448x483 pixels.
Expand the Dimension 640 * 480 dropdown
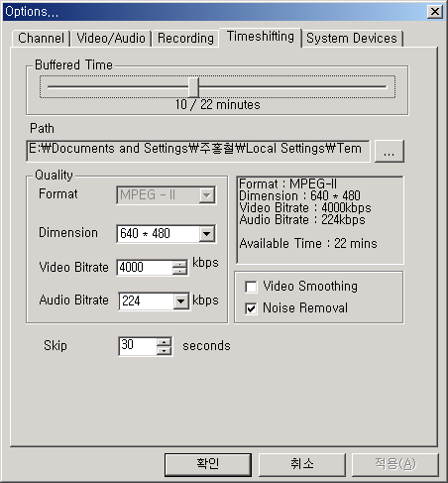click(167, 234)
